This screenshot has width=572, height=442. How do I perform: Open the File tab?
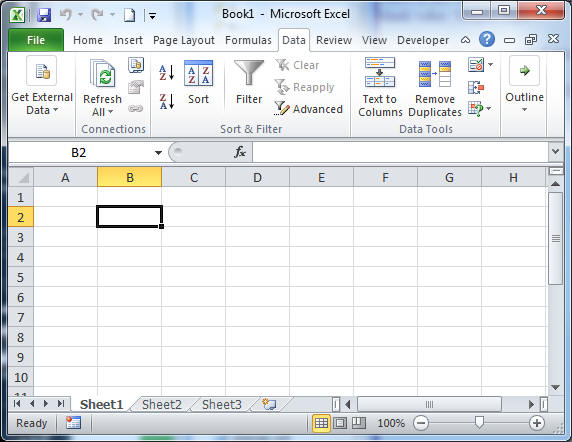(36, 40)
